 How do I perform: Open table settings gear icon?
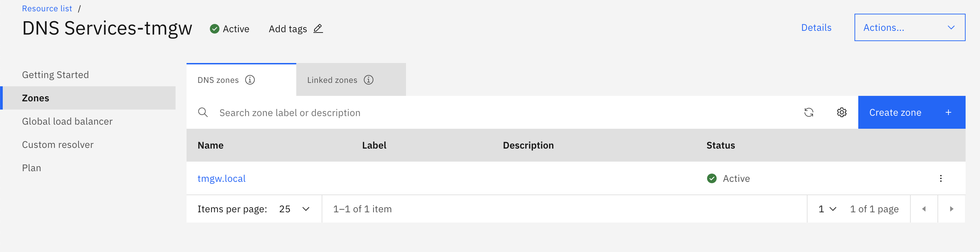(841, 113)
